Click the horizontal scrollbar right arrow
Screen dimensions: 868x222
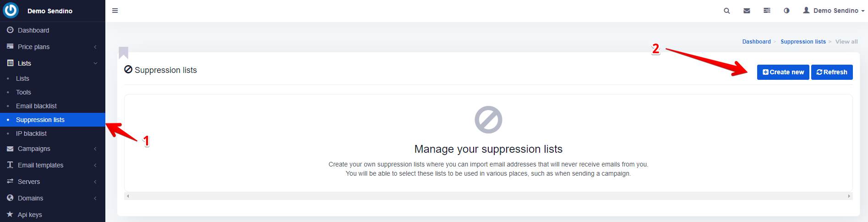849,196
